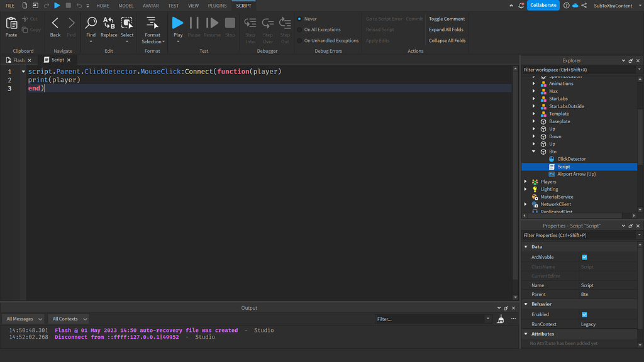
Task: Uncheck the Enabled property checkbox
Action: [584, 314]
